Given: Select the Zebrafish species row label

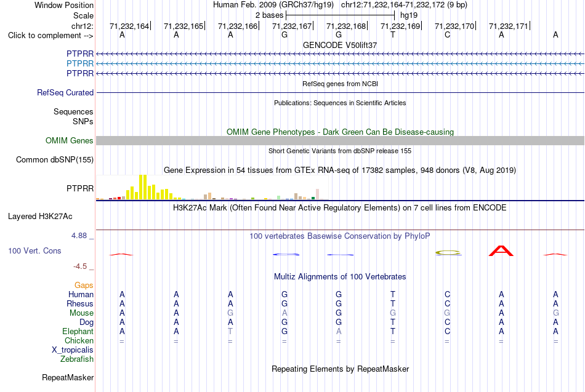Looking at the screenshot, I should pos(77,359).
